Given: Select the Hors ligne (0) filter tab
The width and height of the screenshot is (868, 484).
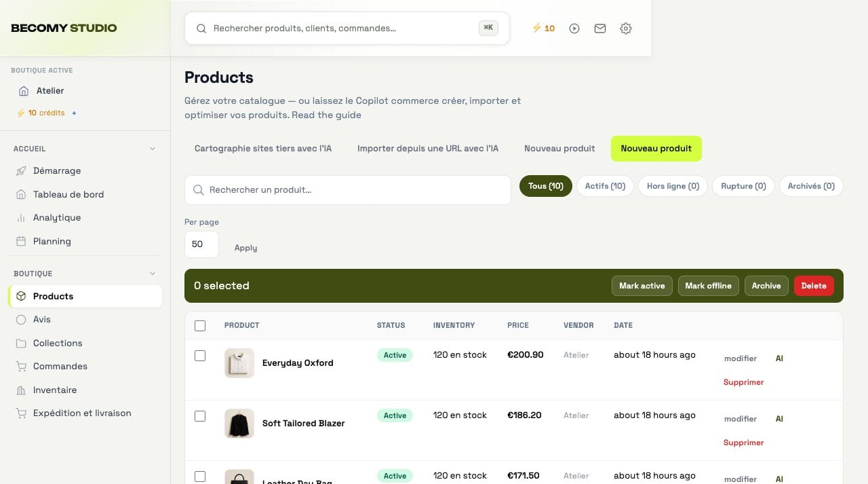Looking at the screenshot, I should (673, 186).
